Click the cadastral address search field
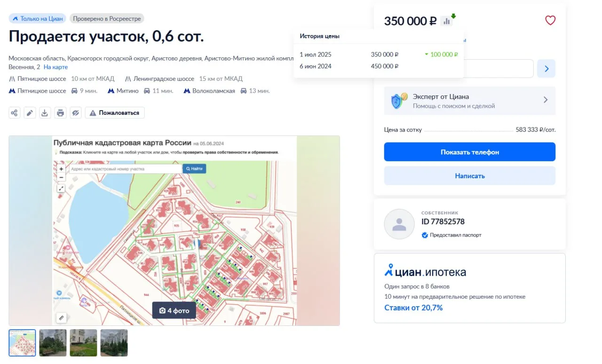Screen dimensions: 602x364 pyautogui.click(x=125, y=169)
